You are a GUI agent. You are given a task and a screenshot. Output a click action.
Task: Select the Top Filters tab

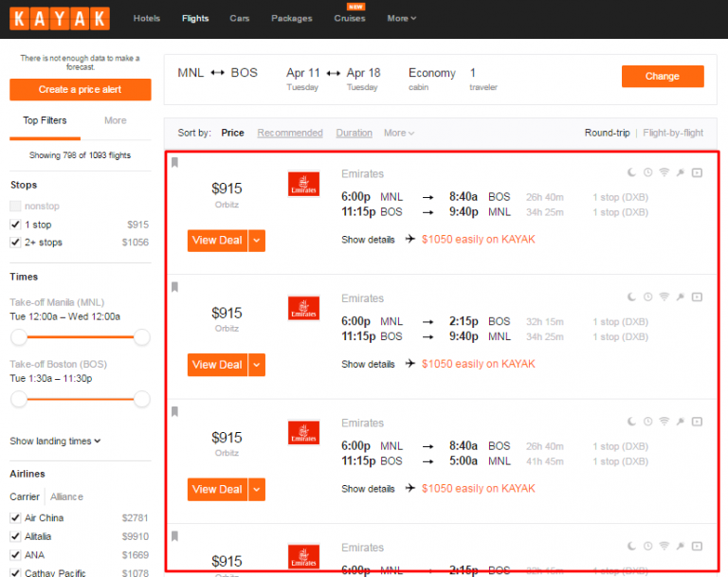click(x=45, y=120)
